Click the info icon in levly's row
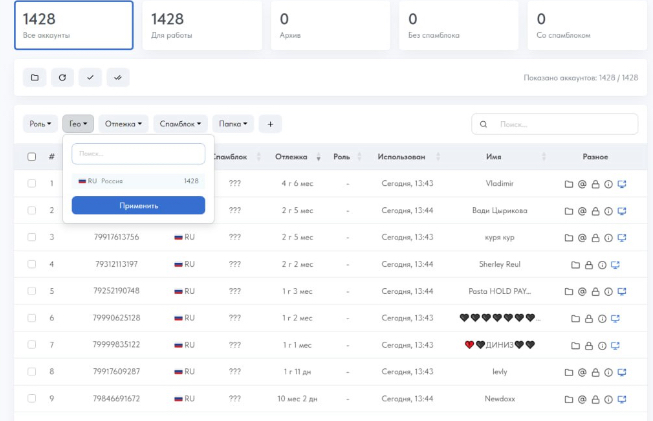This screenshot has height=421, width=653. 608,372
